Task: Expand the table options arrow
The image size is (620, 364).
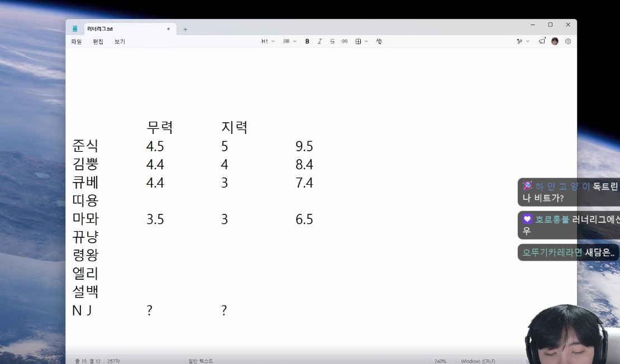Action: tap(366, 41)
